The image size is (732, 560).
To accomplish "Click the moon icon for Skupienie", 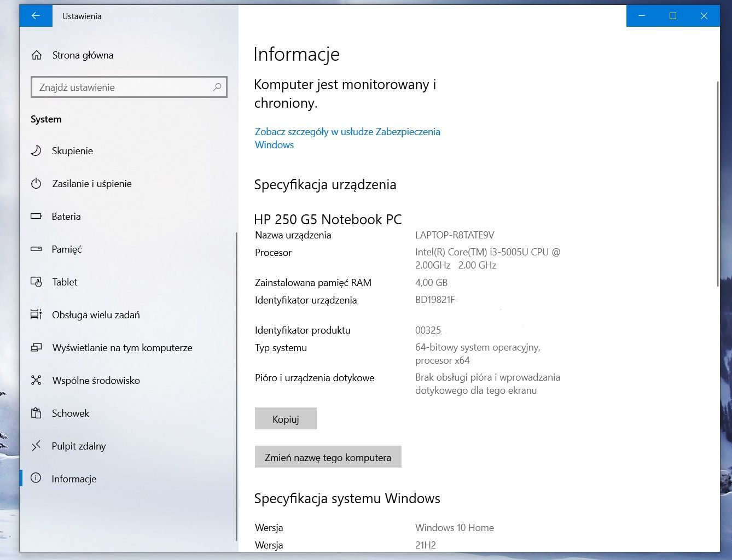I will tap(36, 150).
